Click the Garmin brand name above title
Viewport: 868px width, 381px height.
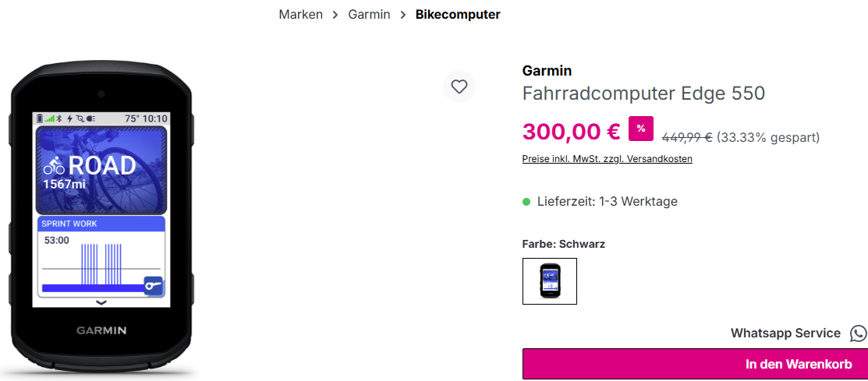pyautogui.click(x=547, y=71)
